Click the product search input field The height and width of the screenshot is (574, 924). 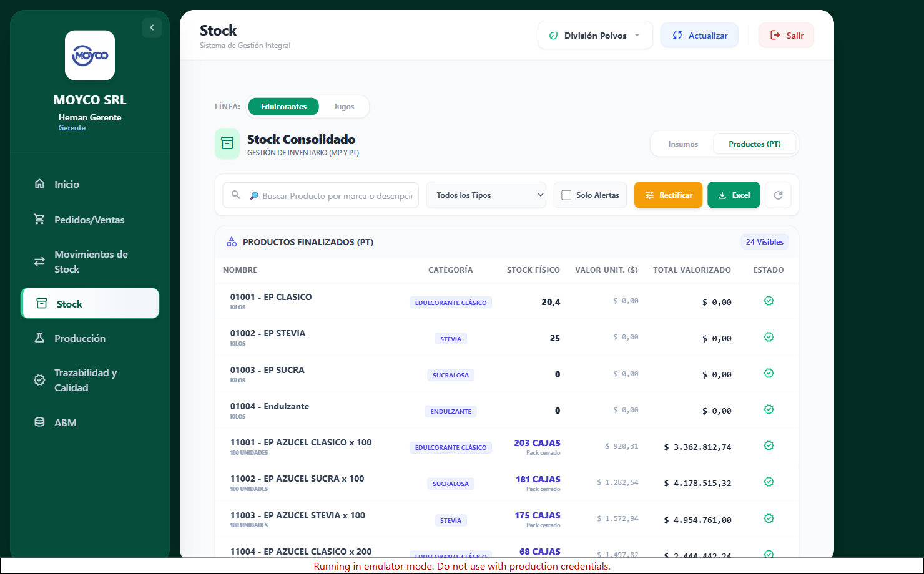320,195
